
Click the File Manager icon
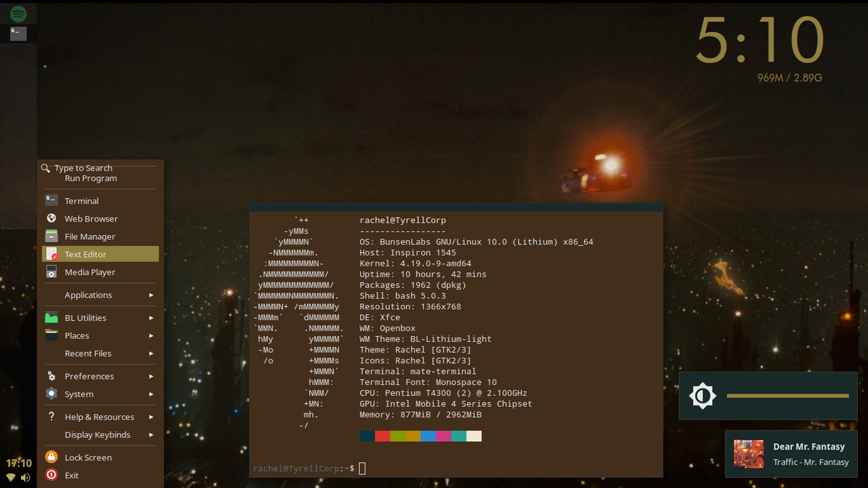coord(52,236)
